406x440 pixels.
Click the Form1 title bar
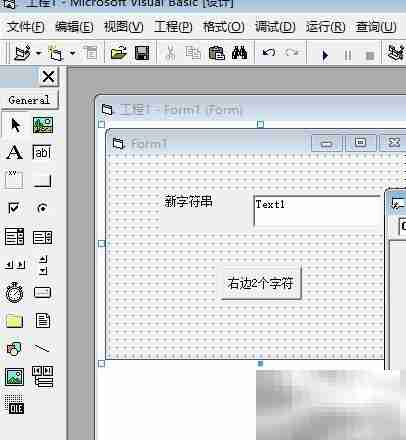207,143
